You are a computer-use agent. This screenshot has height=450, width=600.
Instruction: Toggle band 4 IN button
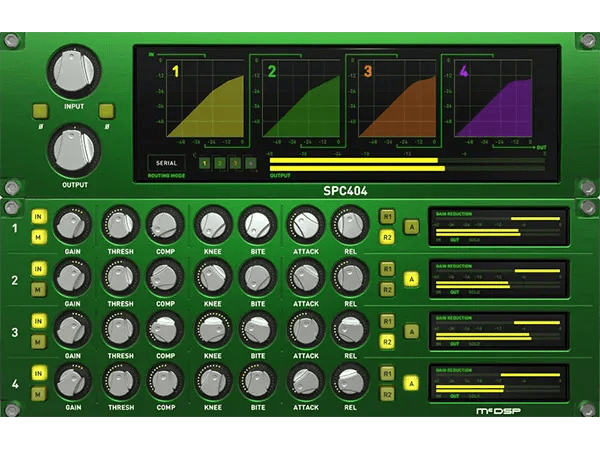point(39,373)
